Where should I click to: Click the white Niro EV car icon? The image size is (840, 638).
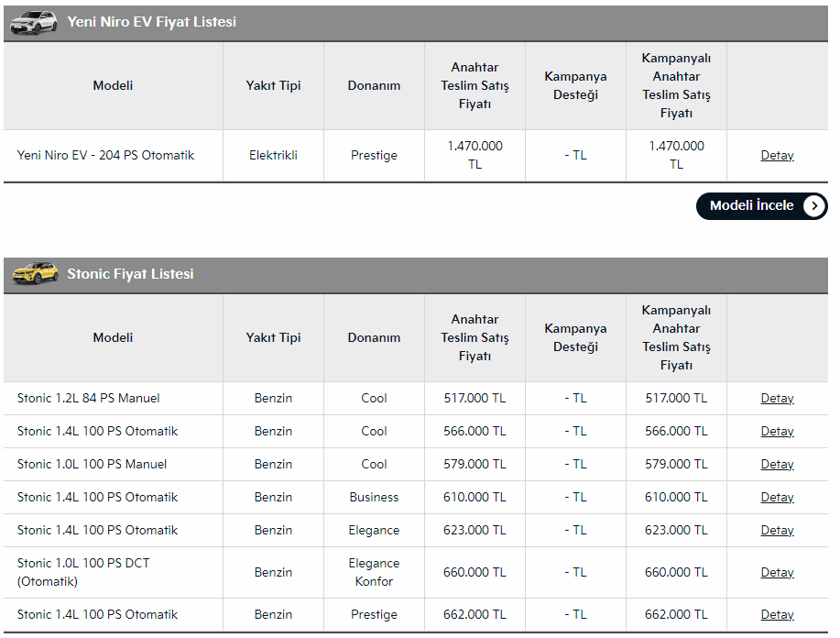pyautogui.click(x=34, y=23)
